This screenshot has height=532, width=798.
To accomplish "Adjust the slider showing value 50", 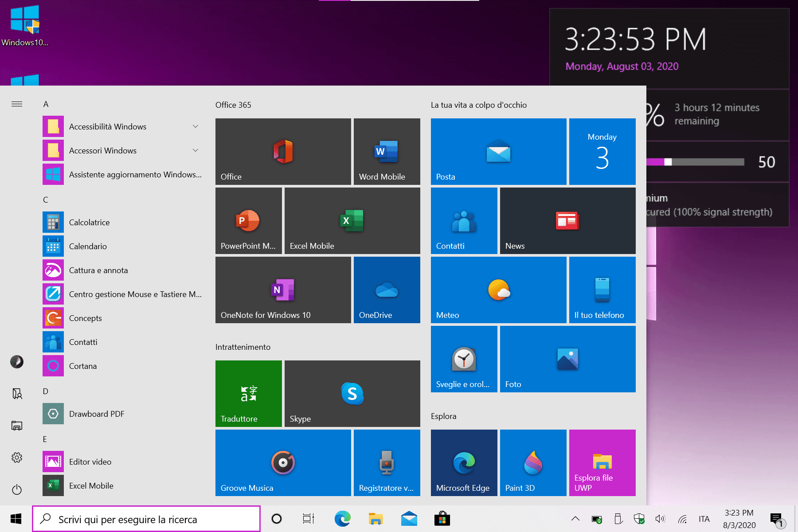I will [668, 162].
